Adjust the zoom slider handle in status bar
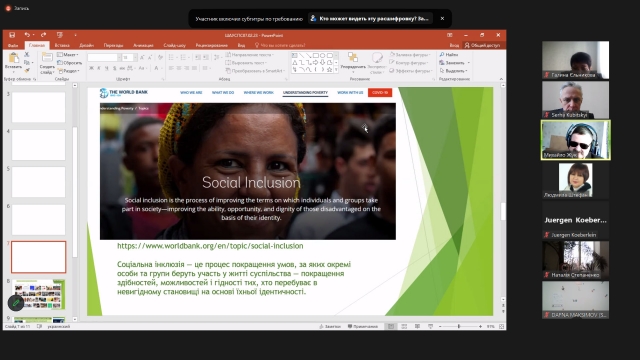This screenshot has width=640, height=360. coord(459,327)
